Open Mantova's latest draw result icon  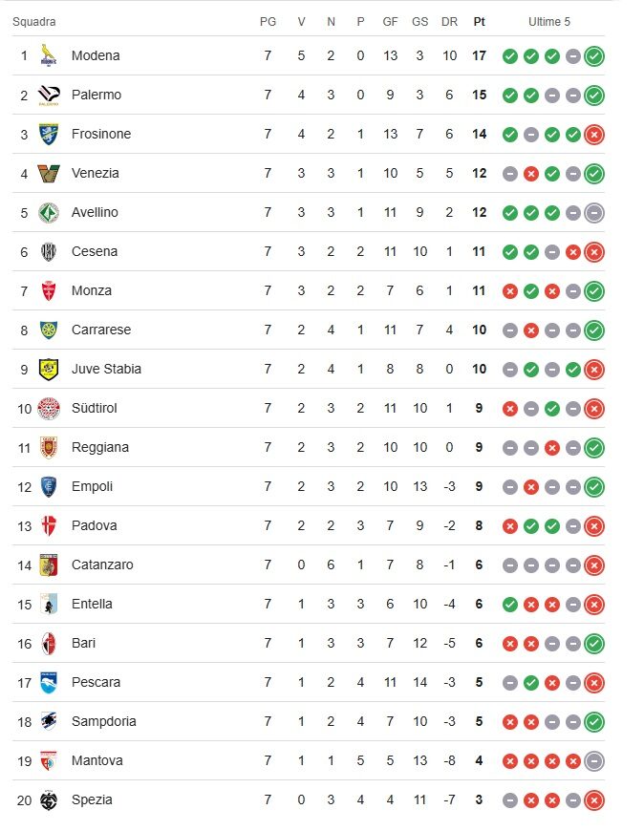594,760
